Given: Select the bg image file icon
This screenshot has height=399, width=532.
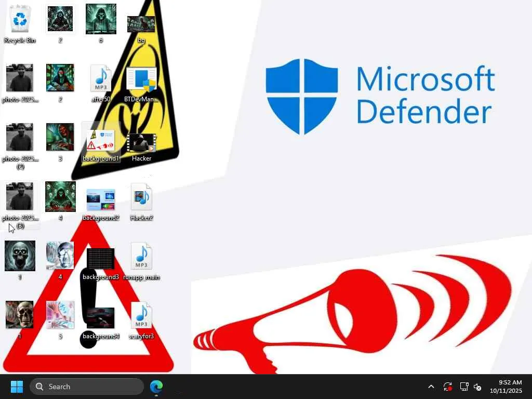Looking at the screenshot, I should pyautogui.click(x=141, y=29).
